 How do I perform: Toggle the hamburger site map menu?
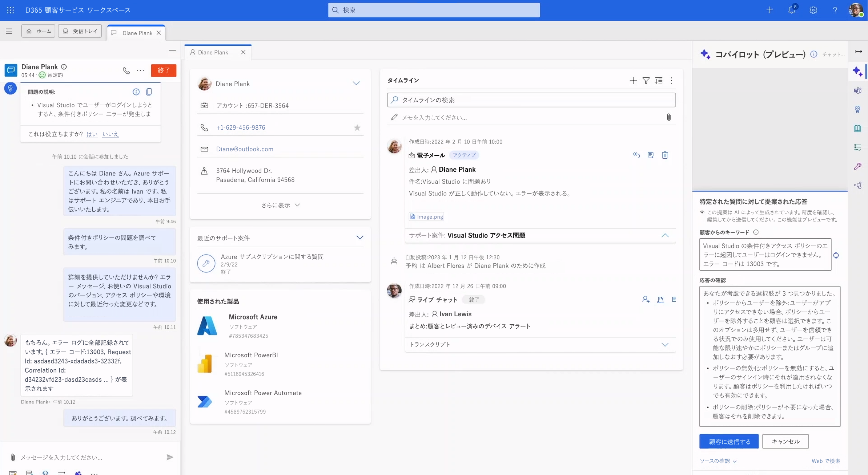coord(9,31)
